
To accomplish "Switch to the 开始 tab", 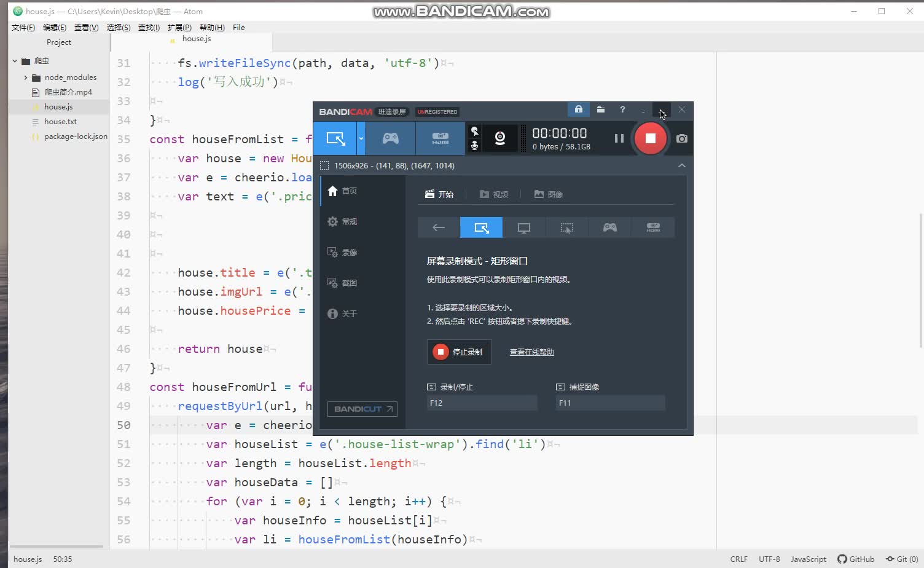I will (x=439, y=194).
